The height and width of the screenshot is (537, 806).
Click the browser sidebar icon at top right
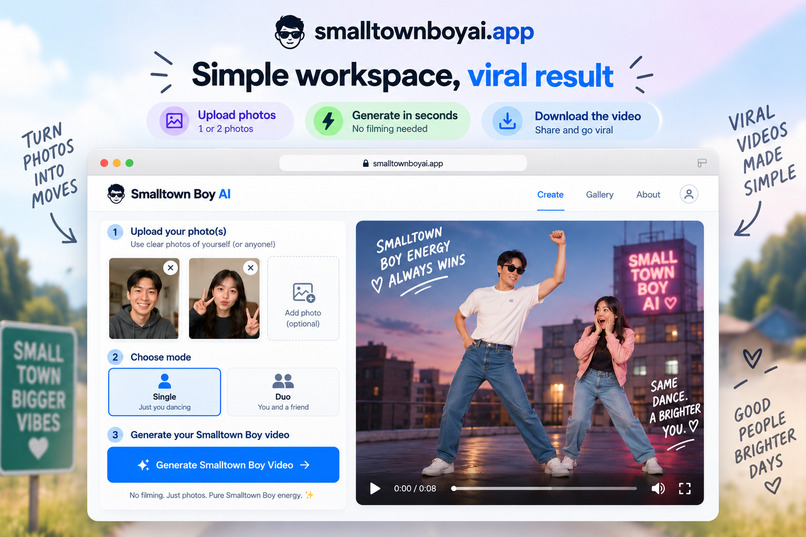coord(702,163)
